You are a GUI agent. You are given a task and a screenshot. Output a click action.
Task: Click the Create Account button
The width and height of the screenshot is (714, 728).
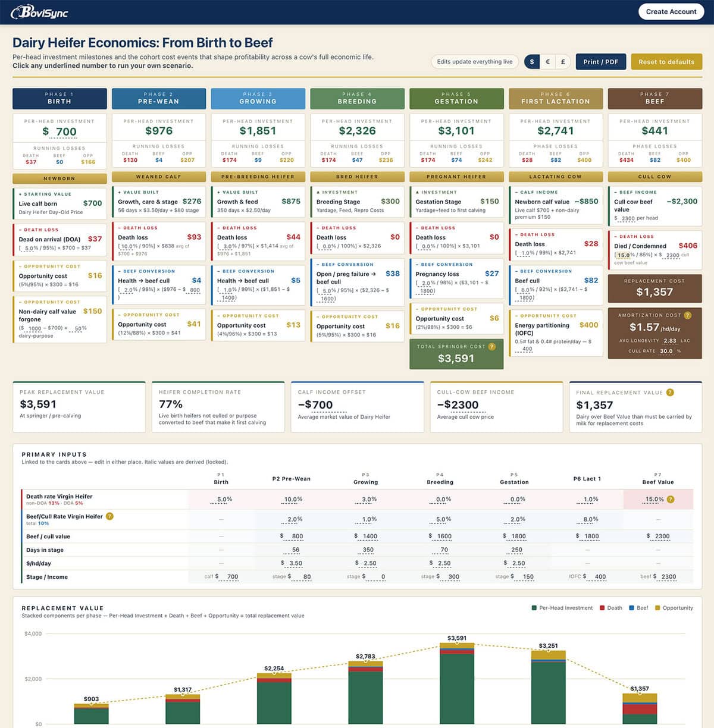pyautogui.click(x=671, y=11)
